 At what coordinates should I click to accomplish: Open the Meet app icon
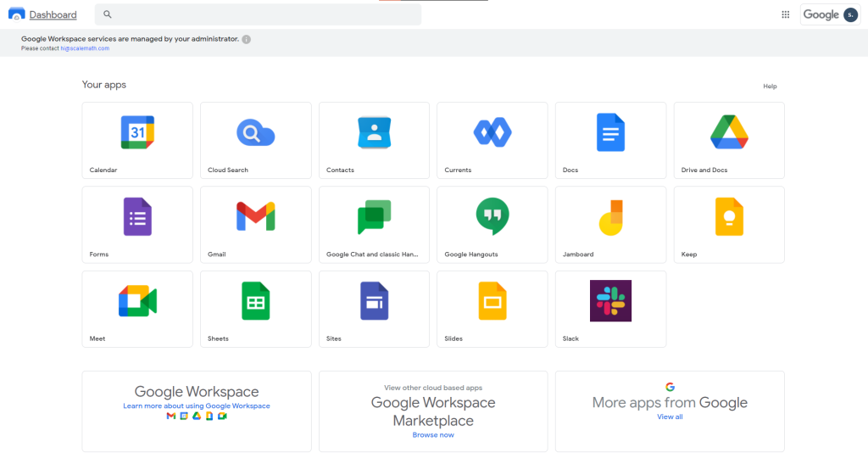[137, 300]
